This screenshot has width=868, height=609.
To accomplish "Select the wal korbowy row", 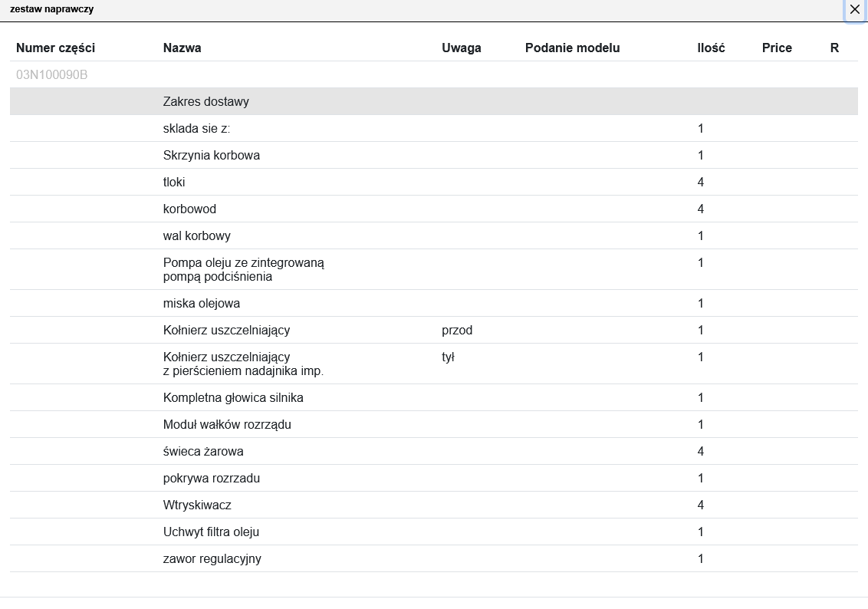I will 197,235.
